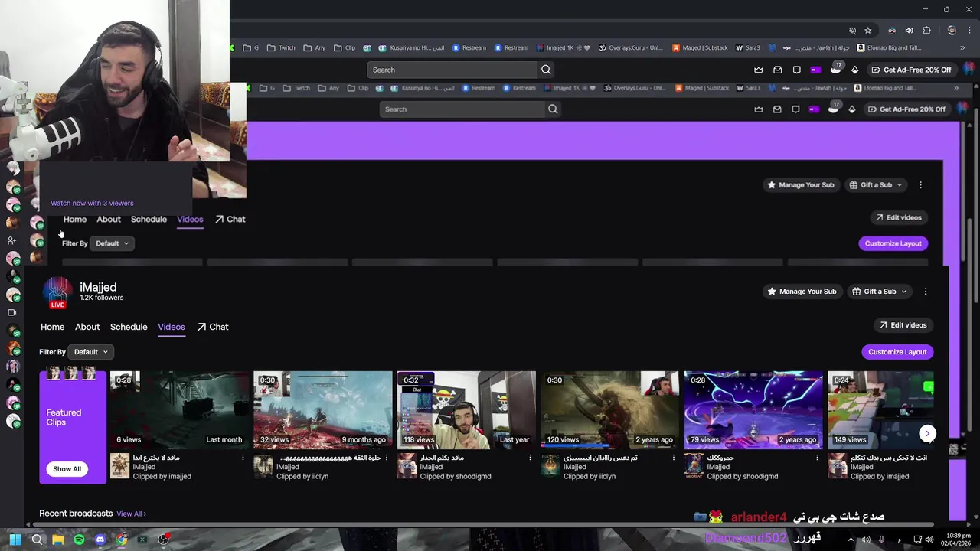Click the Chrome profile avatar in toolbar

(951, 31)
